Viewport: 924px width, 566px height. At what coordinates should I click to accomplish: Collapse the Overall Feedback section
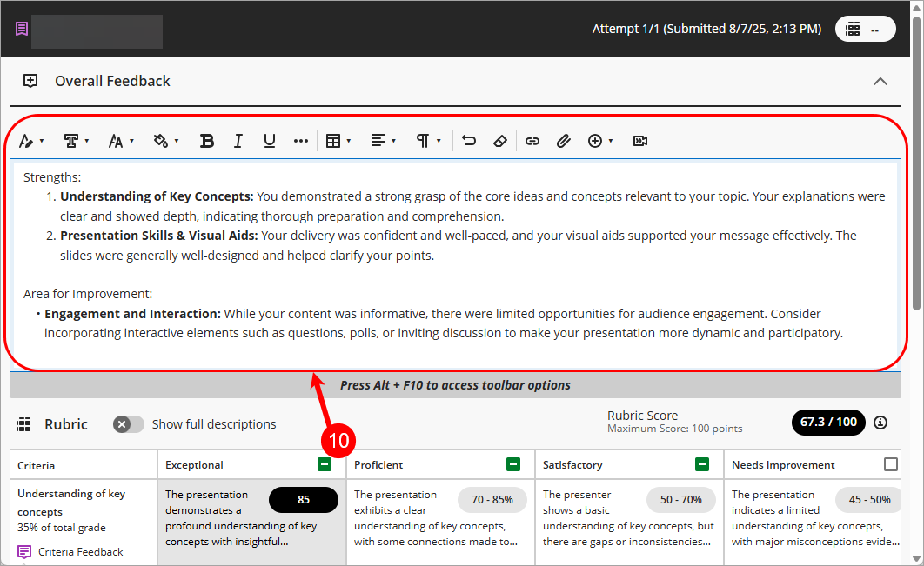coord(880,81)
